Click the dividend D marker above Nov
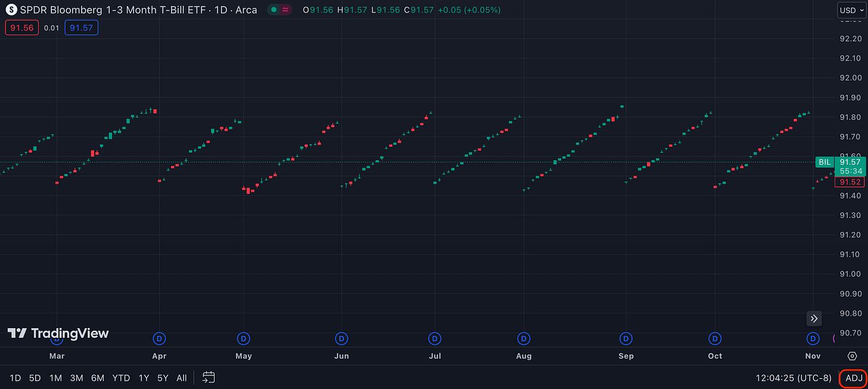Image resolution: width=868 pixels, height=389 pixels. tap(813, 338)
